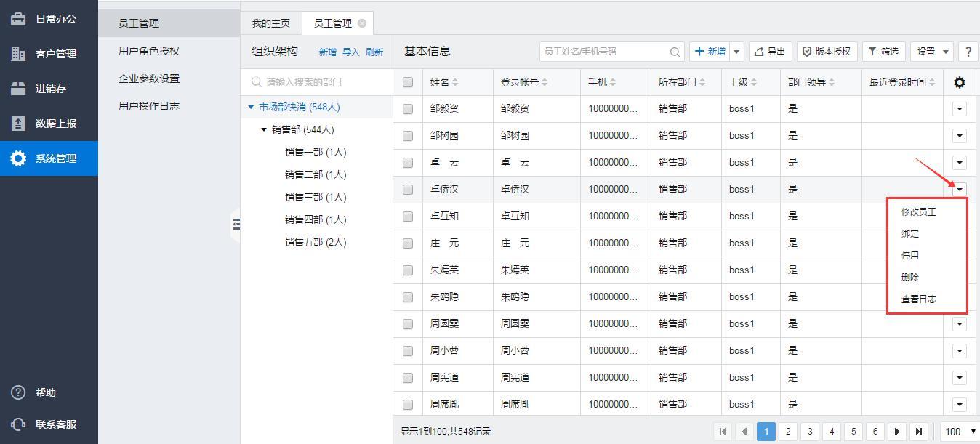Click the 联系客服 headset icon

tap(18, 424)
